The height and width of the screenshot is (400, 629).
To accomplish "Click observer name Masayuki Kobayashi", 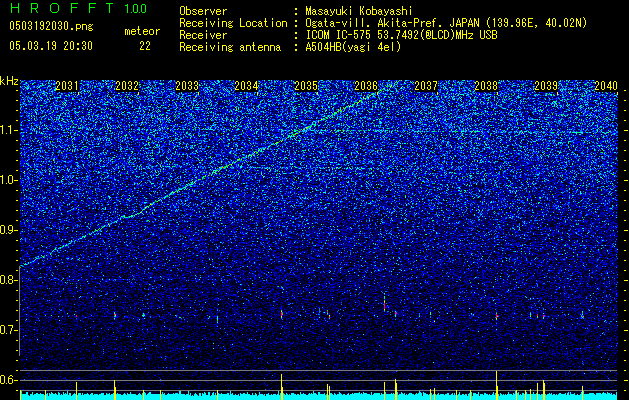I will (359, 11).
